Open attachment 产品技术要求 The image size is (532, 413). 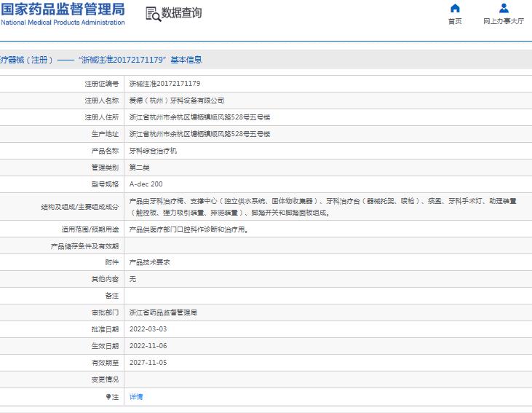coord(149,262)
